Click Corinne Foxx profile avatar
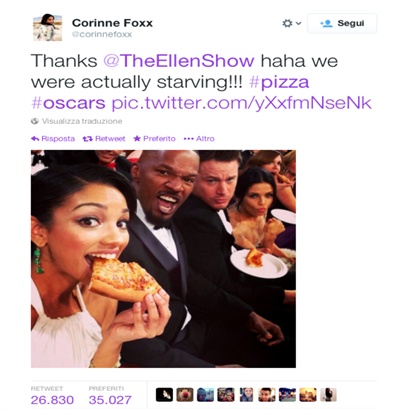The height and width of the screenshot is (410, 410). [48, 27]
